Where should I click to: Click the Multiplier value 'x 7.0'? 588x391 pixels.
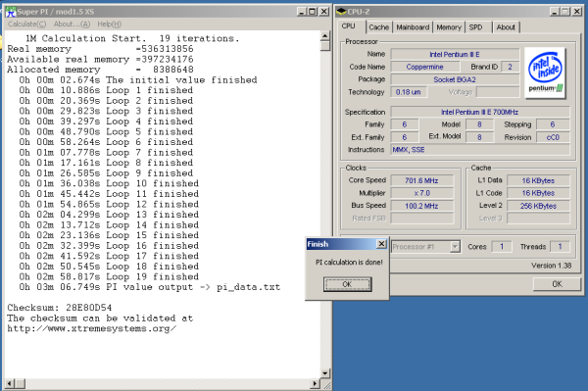coord(421,193)
